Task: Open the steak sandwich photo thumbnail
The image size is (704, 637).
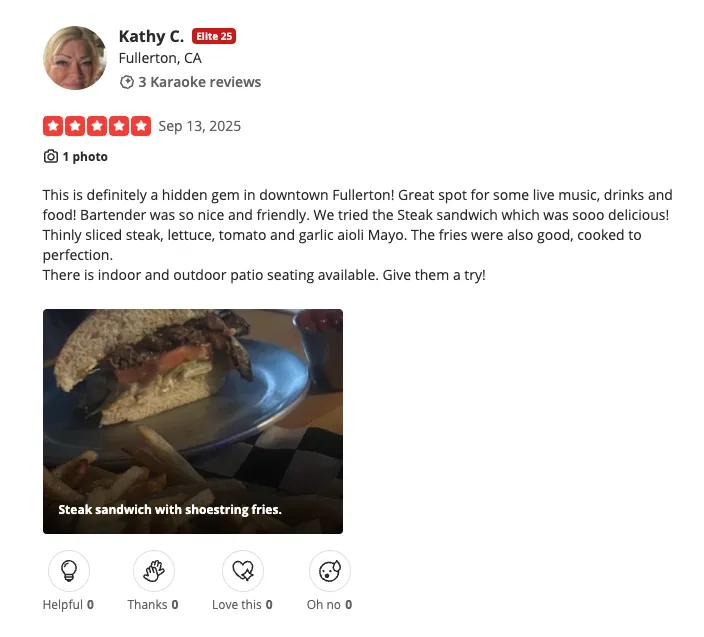Action: click(193, 421)
